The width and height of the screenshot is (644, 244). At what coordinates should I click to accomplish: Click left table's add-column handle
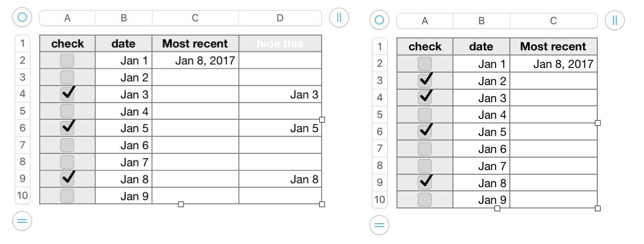339,18
